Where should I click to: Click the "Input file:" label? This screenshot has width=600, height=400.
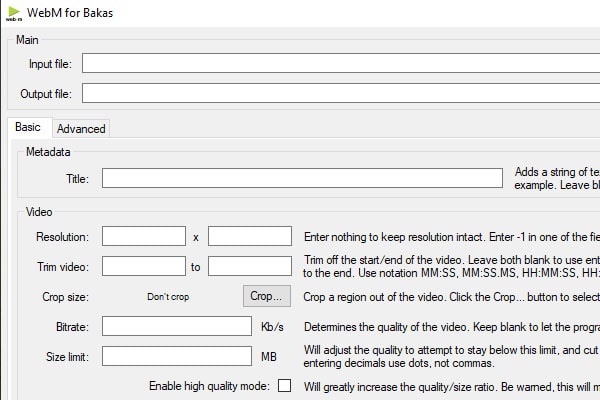tap(50, 64)
